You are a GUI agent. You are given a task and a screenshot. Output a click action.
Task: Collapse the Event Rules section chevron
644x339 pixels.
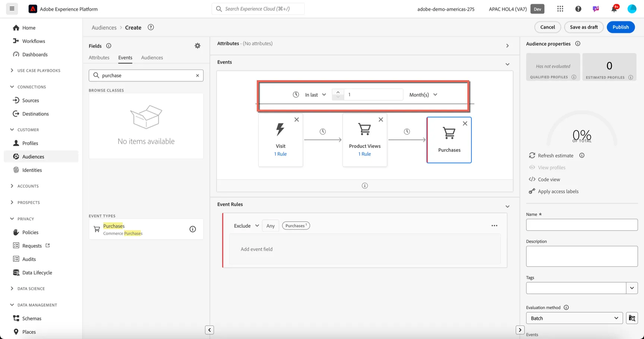click(507, 207)
